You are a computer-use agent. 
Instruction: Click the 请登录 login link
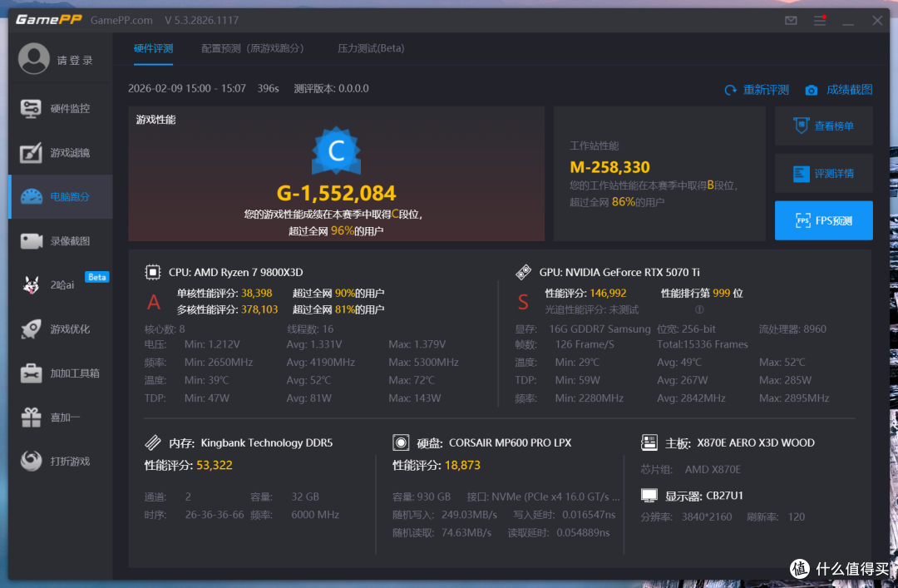[75, 60]
